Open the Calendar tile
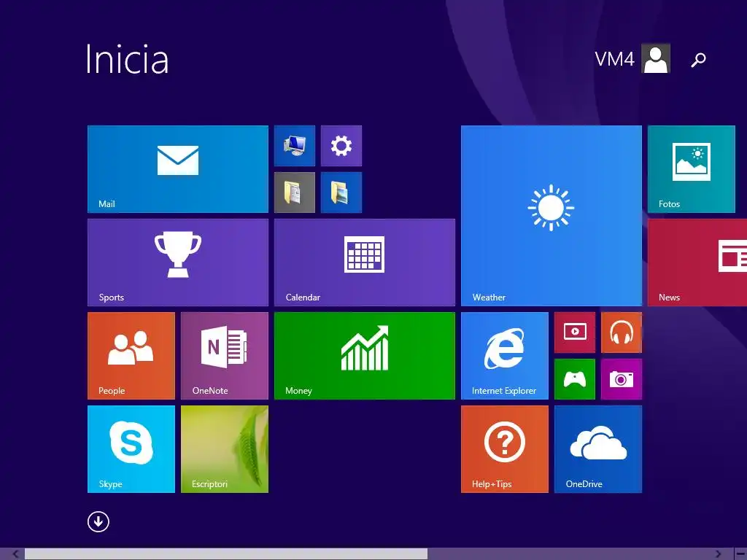 [x=365, y=262]
